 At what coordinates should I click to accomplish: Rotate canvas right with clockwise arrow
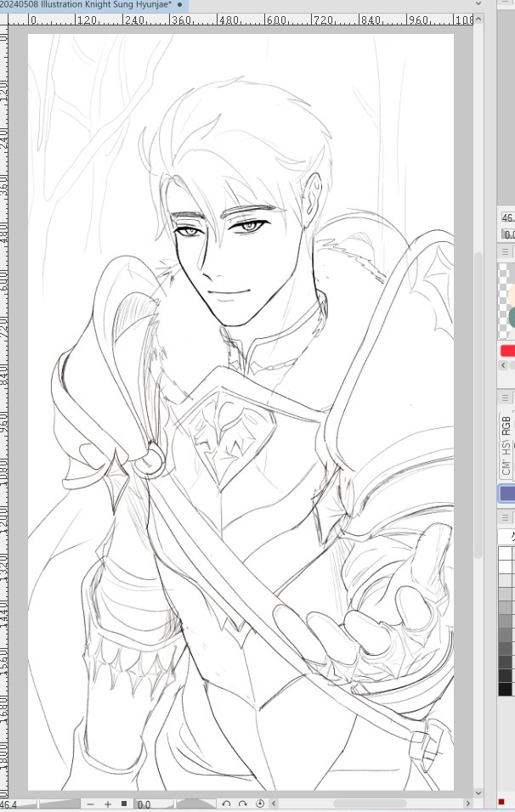(x=242, y=804)
